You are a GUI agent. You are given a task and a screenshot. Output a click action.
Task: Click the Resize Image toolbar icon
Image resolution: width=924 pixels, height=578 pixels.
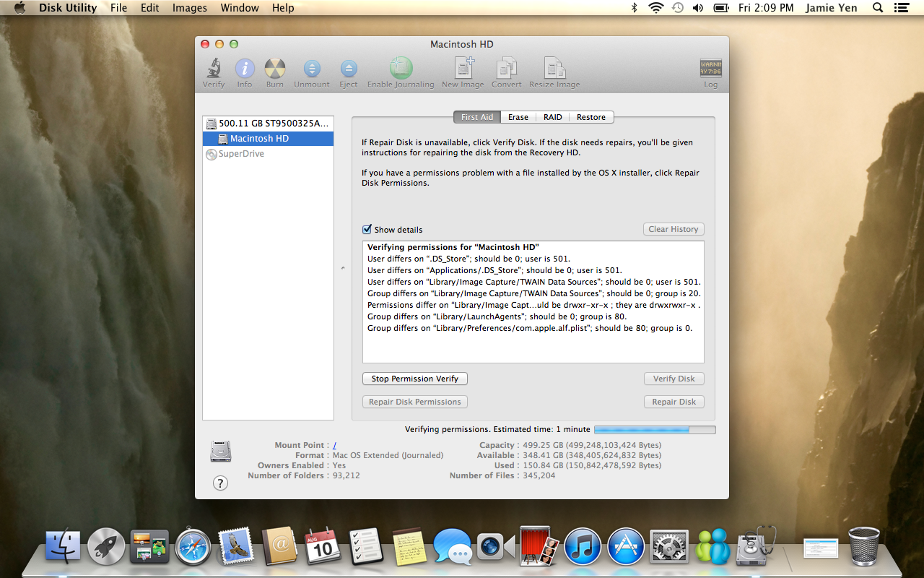[554, 68]
